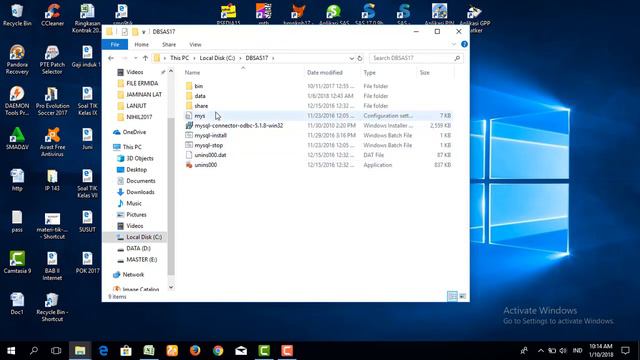Select This PC in navigation pane
This screenshot has width=640, height=360.
[x=127, y=147]
